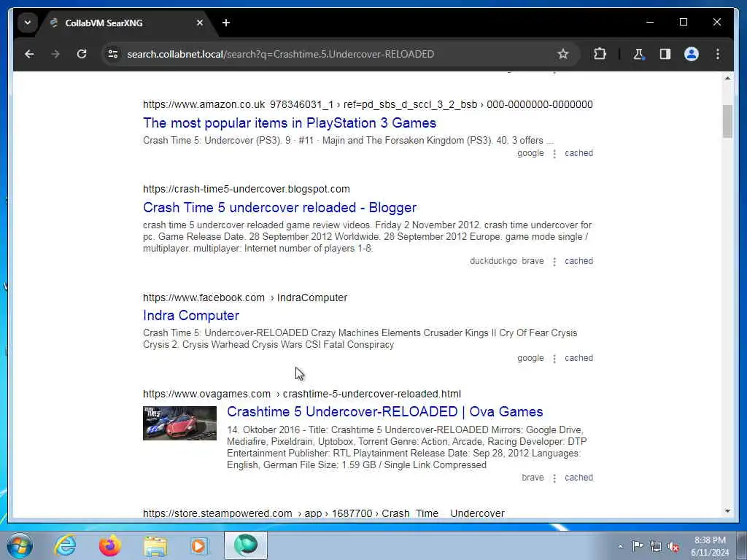Minimize the browser window
Image resolution: width=747 pixels, height=560 pixels.
(x=650, y=22)
